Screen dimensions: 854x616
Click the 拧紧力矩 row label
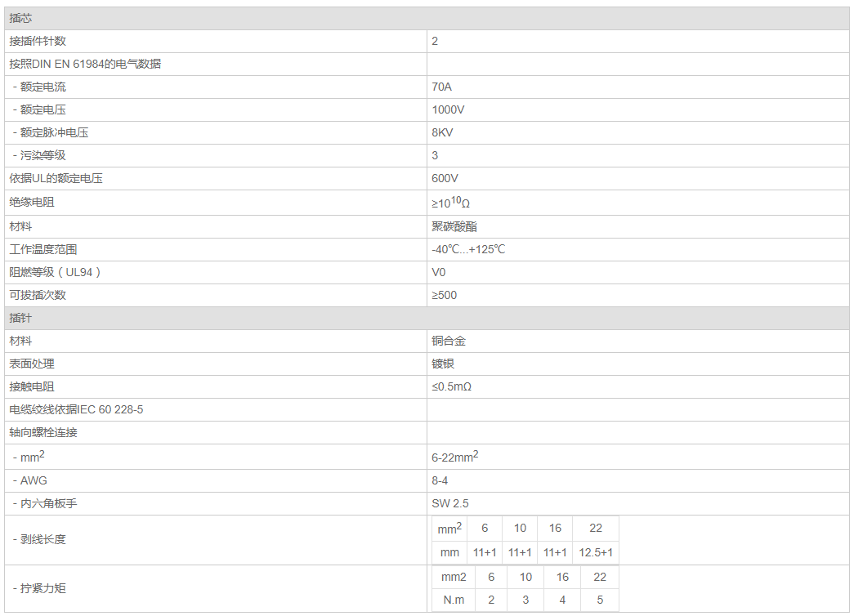coord(43,589)
